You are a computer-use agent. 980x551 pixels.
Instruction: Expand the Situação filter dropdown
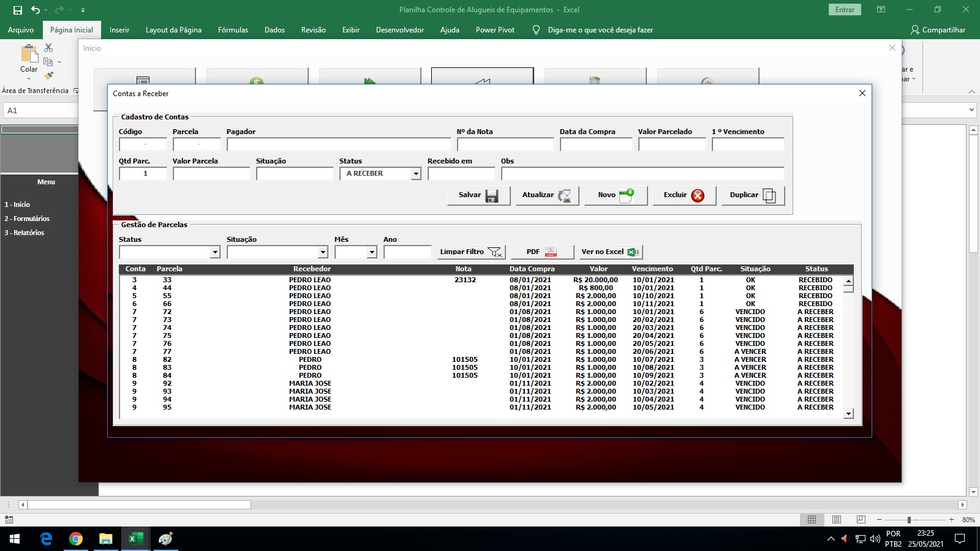pyautogui.click(x=323, y=252)
